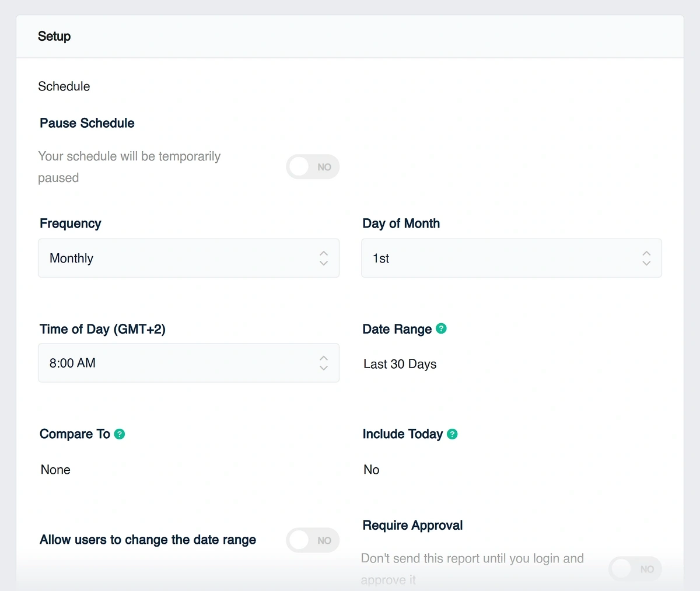Viewport: 700px width, 591px height.
Task: Select the 'Monthly' frequency value
Action: pyautogui.click(x=71, y=258)
